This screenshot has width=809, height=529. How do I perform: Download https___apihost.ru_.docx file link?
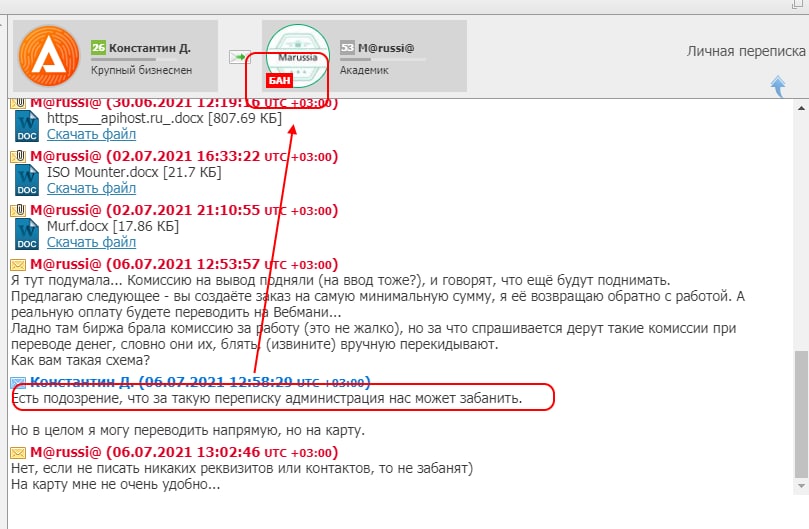[91, 134]
